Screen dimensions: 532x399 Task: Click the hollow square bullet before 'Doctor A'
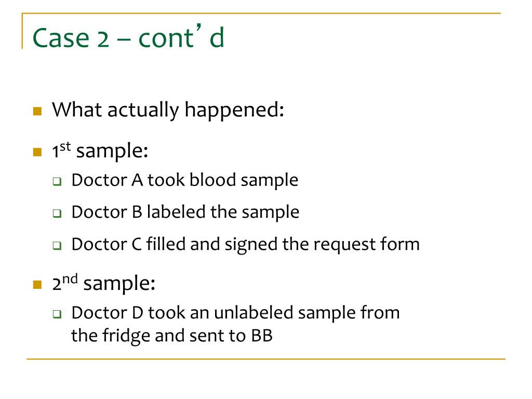(57, 181)
